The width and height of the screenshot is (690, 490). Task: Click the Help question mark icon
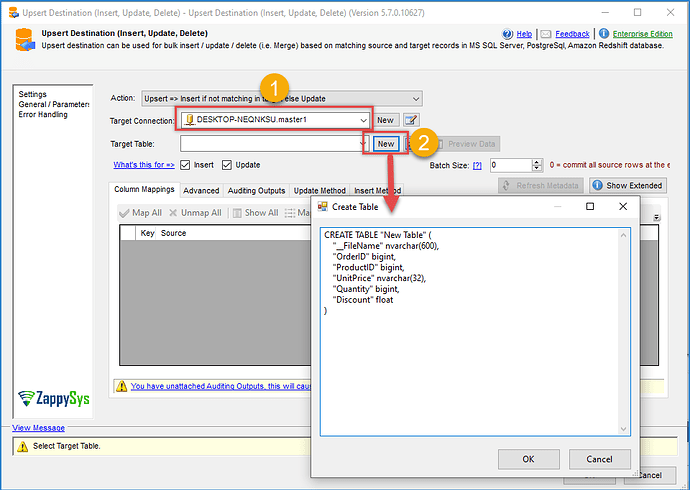(507, 34)
